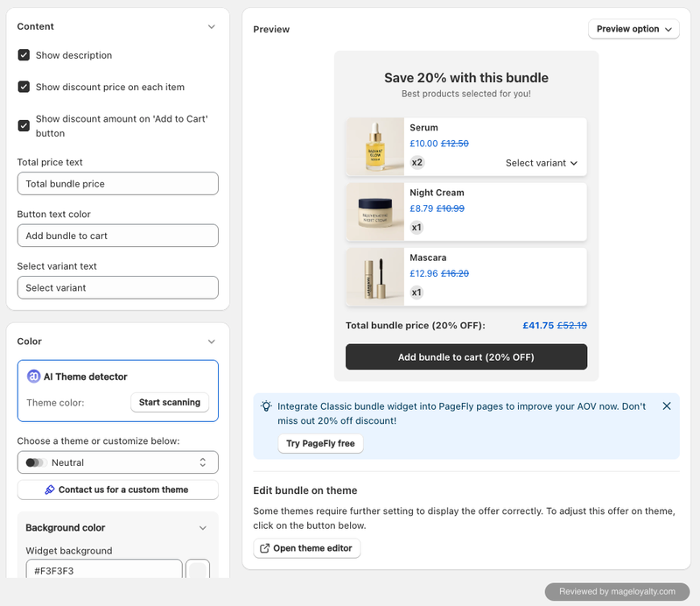Click the struck-through £52.19 original total
The image size is (700, 606).
coord(572,326)
